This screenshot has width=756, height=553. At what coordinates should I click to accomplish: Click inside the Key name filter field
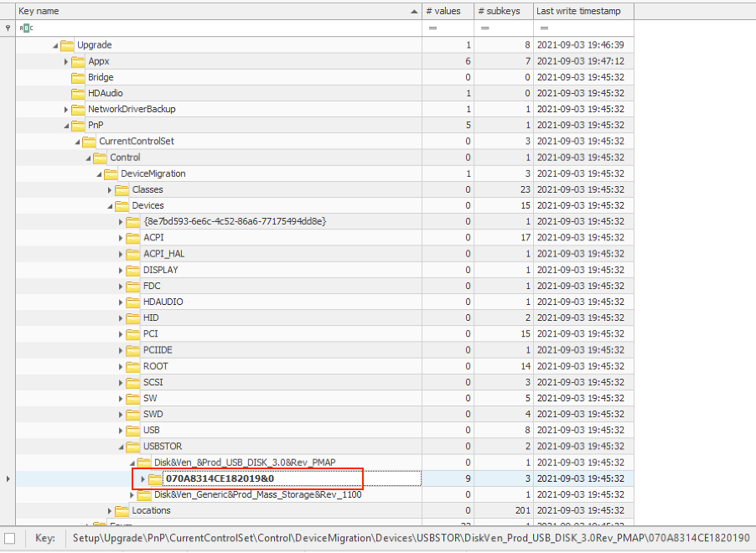point(210,28)
